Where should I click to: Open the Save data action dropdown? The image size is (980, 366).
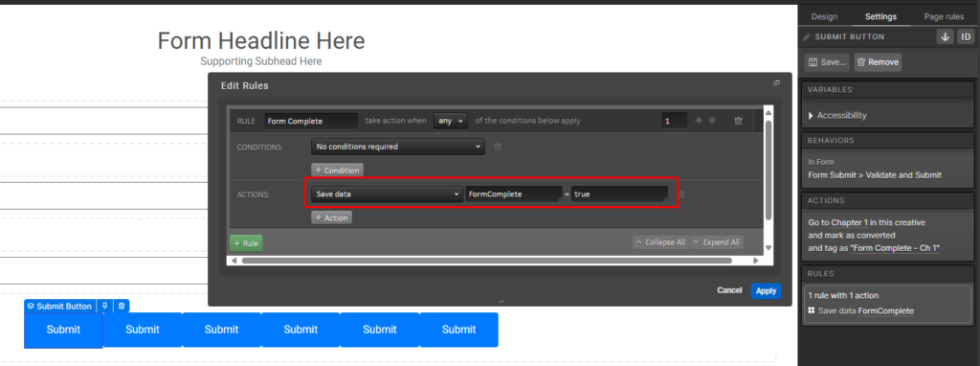(387, 194)
